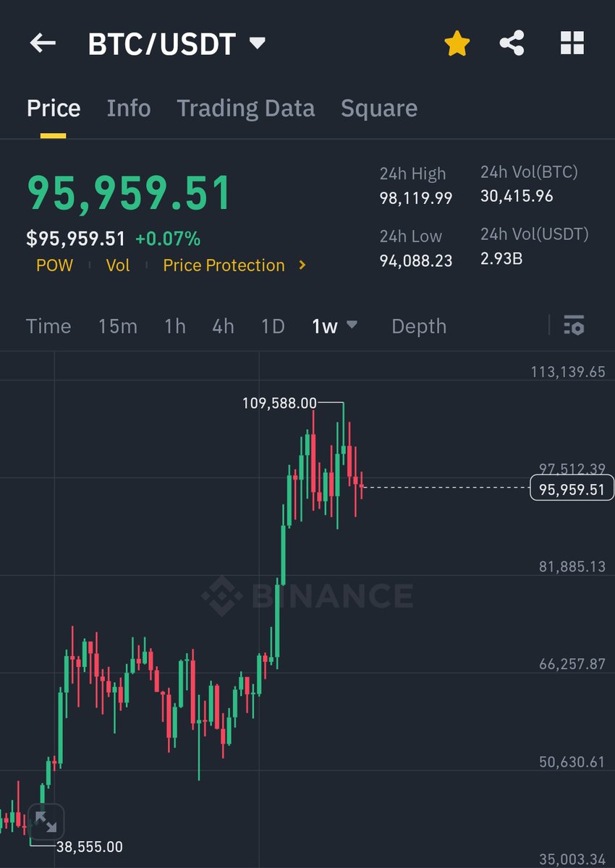Open the Trading Data tab
The height and width of the screenshot is (868, 615).
(246, 109)
